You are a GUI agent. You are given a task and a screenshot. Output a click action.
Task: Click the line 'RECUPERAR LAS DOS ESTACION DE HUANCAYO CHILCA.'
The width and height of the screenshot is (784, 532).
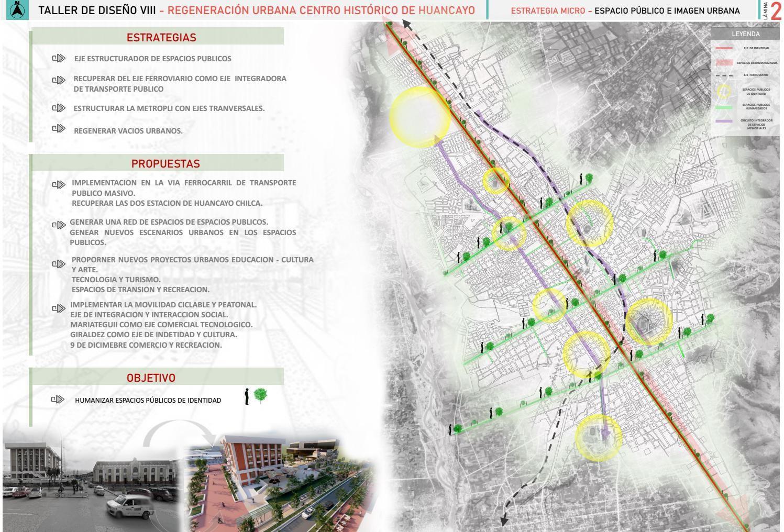pos(167,203)
